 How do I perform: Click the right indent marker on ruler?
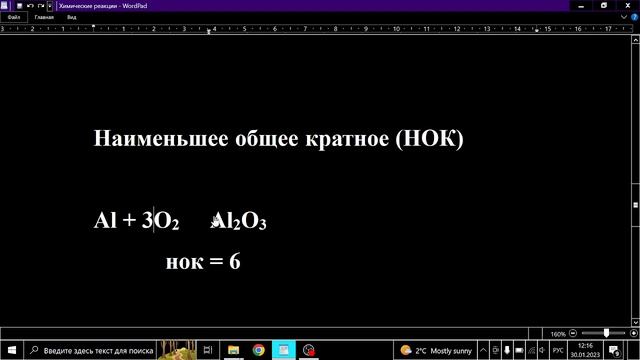click(537, 30)
